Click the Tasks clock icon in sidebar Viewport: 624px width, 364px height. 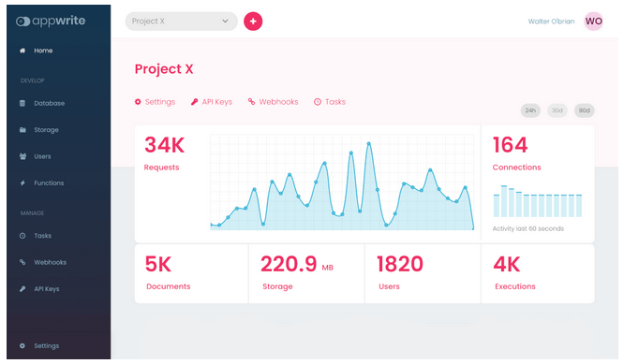[22, 236]
